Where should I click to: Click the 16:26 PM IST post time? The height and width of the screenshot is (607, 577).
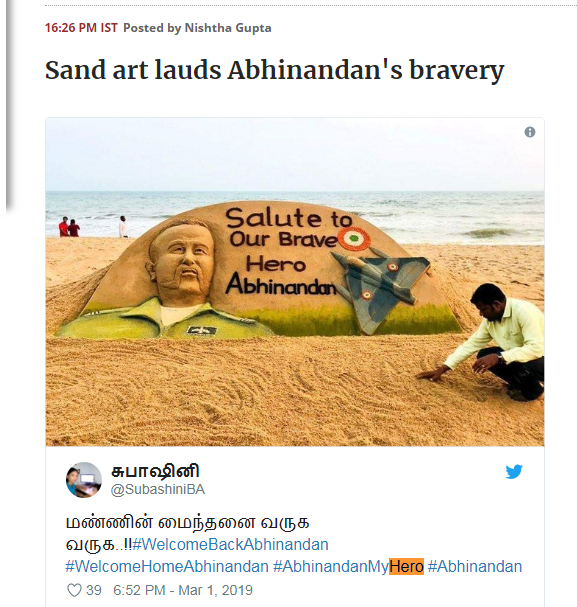click(81, 28)
